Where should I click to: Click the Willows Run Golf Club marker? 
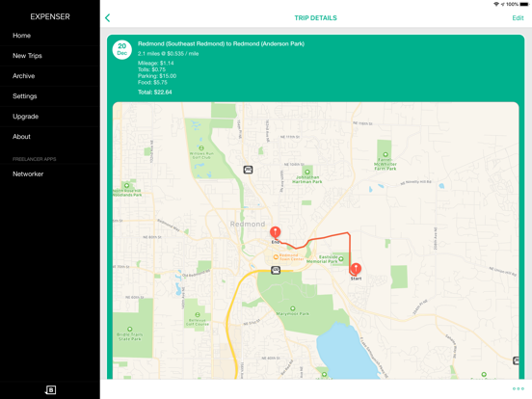(x=201, y=147)
